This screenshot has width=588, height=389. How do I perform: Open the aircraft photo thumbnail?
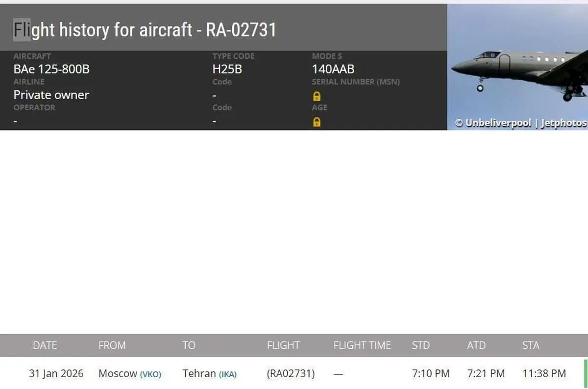pos(517,64)
